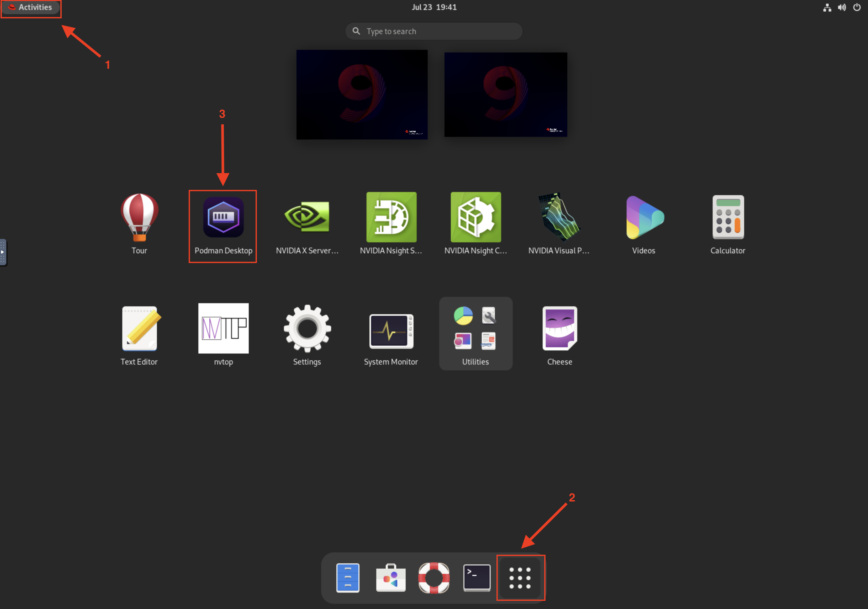The image size is (868, 609).
Task: Switch to the second workspace thumbnail
Action: coord(505,94)
